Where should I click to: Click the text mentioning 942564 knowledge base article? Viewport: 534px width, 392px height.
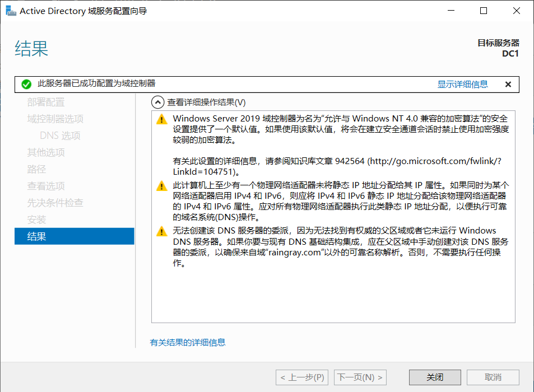(x=337, y=166)
